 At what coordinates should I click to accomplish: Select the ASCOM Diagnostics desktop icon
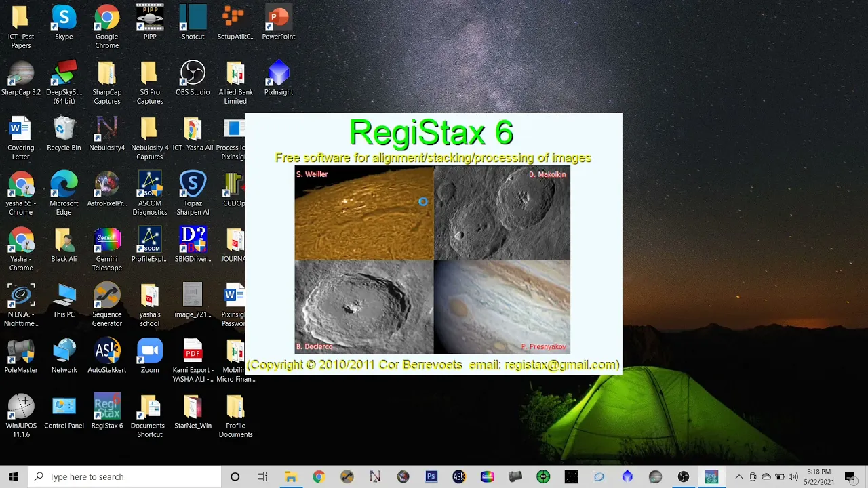(150, 193)
